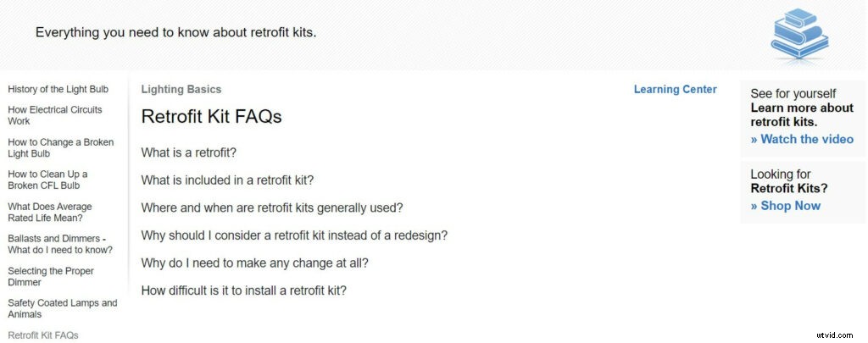868x343 pixels.
Task: Expand why consider a retrofit kit question
Action: click(x=293, y=235)
